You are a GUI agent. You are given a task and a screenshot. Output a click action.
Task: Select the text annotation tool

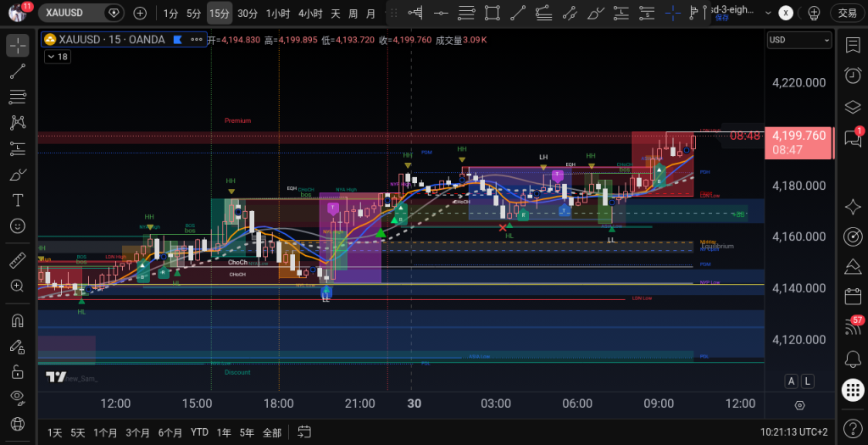pyautogui.click(x=17, y=200)
